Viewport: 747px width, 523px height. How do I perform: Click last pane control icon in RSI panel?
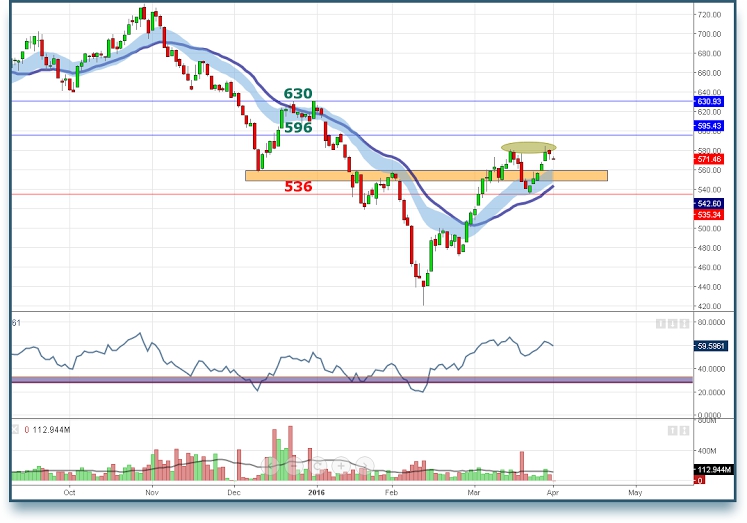pos(683,323)
